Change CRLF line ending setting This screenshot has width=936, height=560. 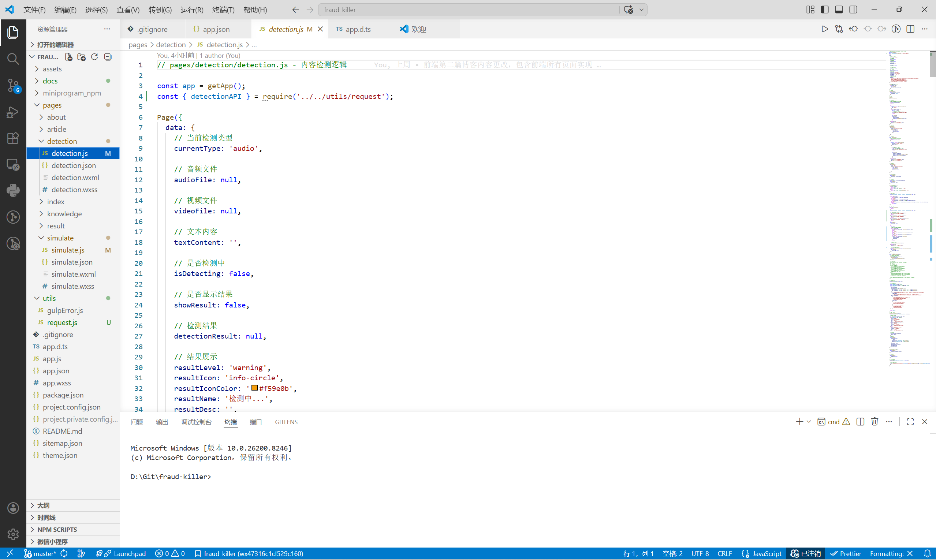point(725,553)
